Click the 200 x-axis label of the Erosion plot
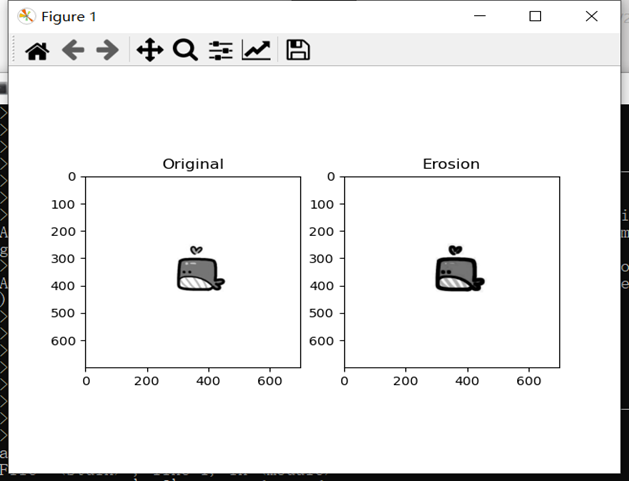The width and height of the screenshot is (629, 481). click(x=406, y=381)
